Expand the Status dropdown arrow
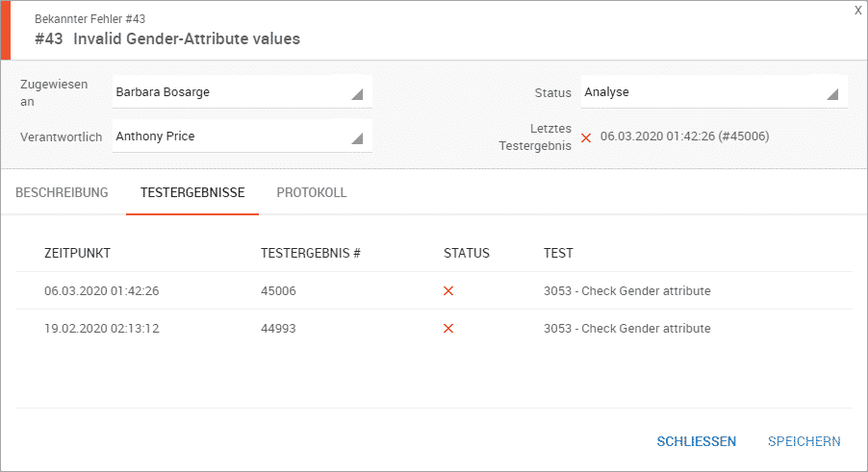The width and height of the screenshot is (868, 472). 832,94
